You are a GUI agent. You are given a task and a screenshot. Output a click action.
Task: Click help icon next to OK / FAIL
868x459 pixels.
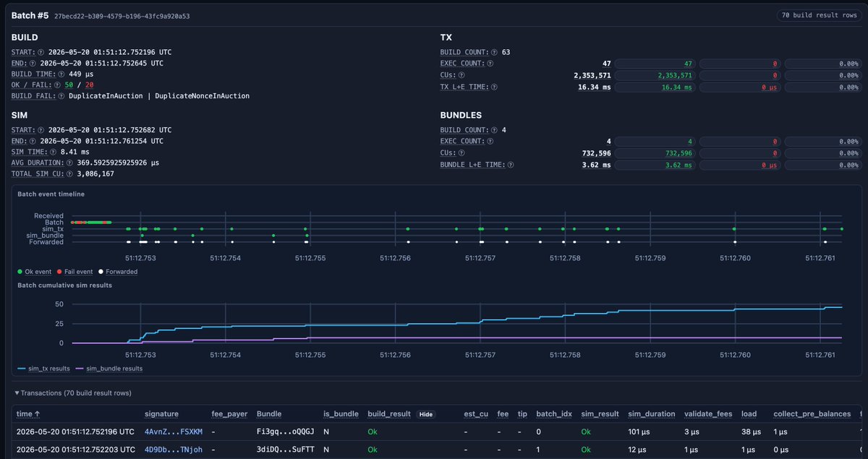pos(59,85)
